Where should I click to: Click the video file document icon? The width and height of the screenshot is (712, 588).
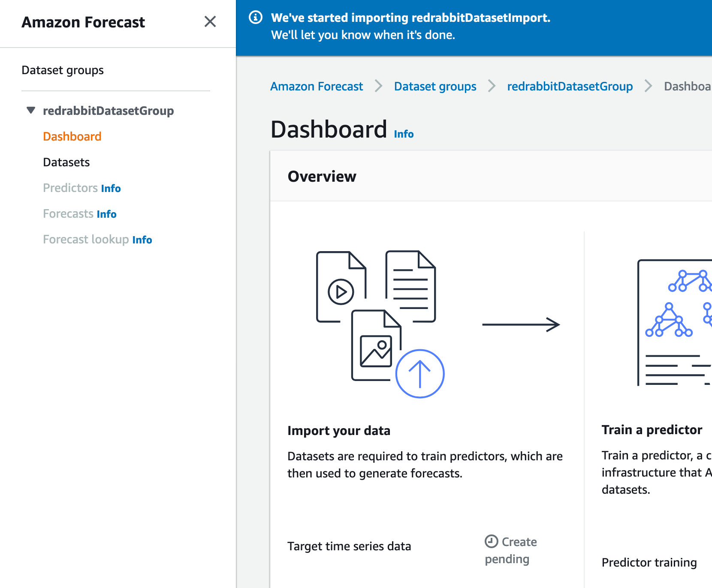coord(341,286)
